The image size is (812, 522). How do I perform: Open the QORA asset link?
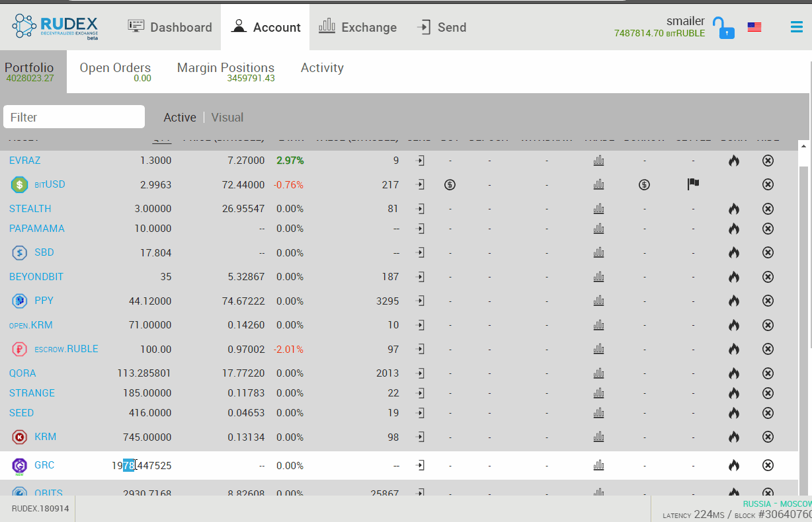coord(22,373)
